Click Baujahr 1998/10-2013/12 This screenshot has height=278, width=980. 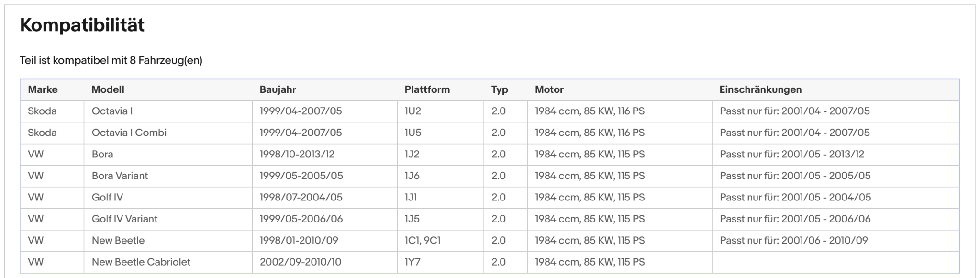[x=297, y=154]
